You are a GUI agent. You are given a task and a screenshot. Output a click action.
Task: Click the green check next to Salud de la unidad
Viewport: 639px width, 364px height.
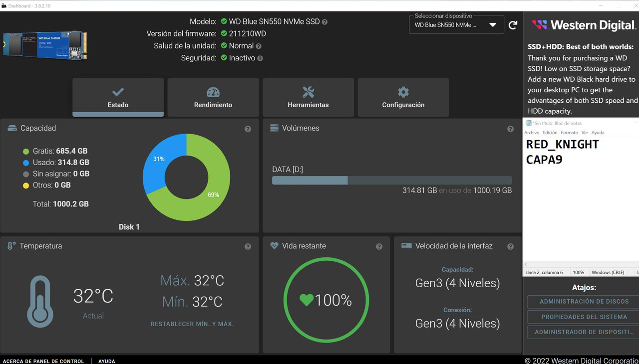tap(224, 45)
